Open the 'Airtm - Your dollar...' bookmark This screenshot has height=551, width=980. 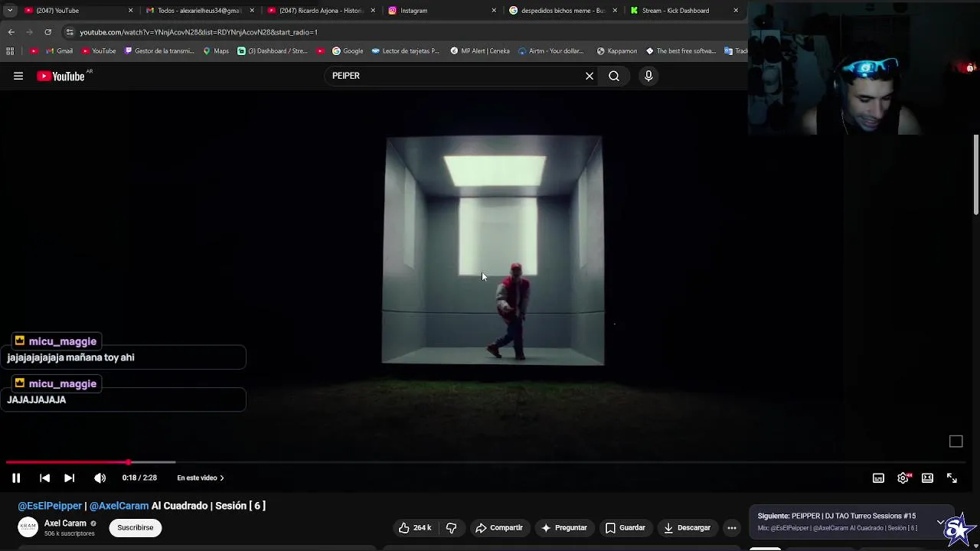tap(551, 51)
